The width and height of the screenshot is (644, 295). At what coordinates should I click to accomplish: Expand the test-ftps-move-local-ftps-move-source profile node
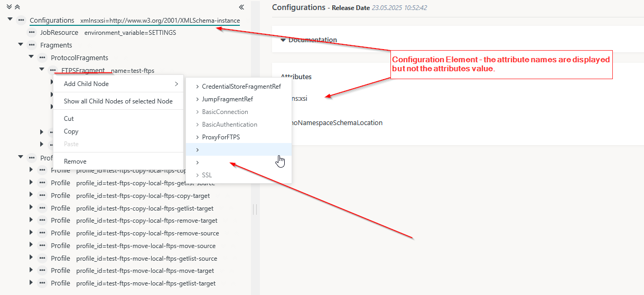31,245
